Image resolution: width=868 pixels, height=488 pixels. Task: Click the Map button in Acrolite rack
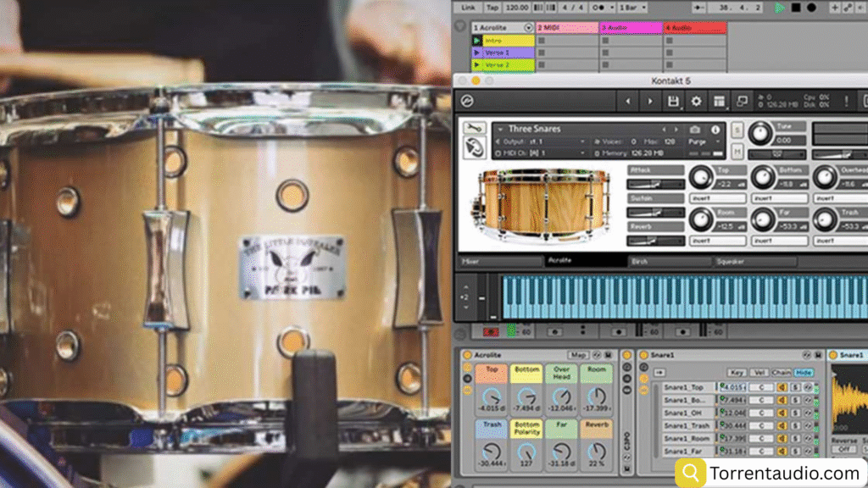pos(579,355)
